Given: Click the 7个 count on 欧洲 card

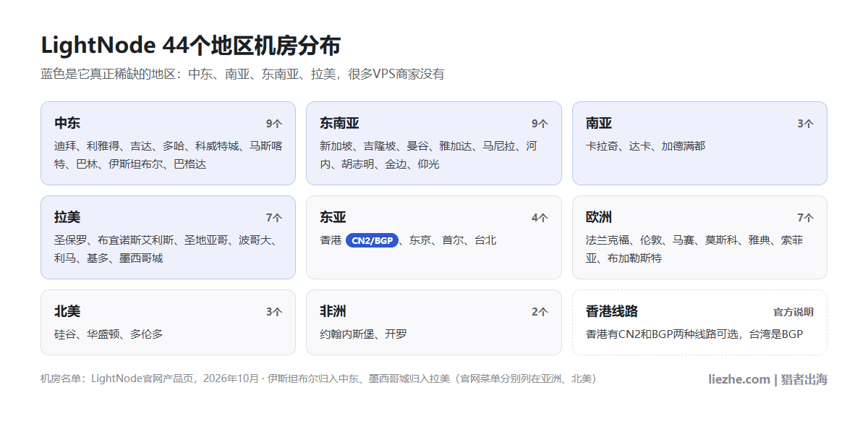Looking at the screenshot, I should [x=806, y=218].
